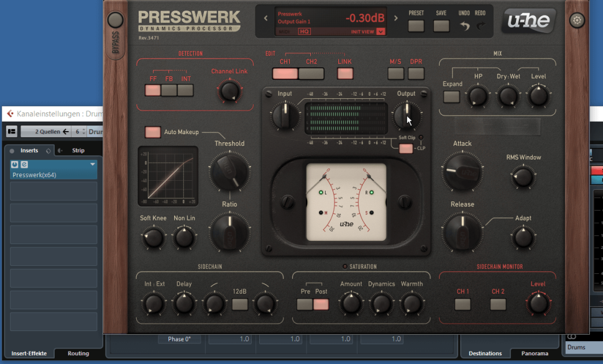Browse to next preset with right arrow

point(395,19)
